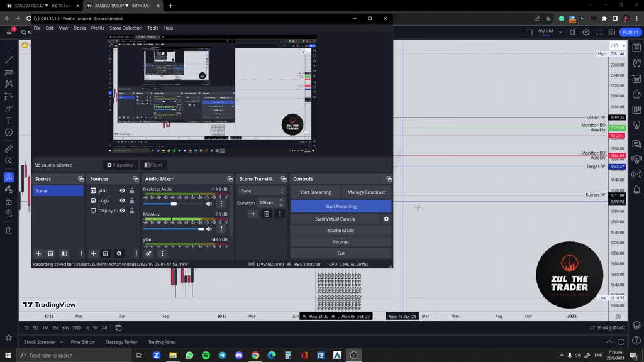Select the text tool in TradingView
Image resolution: width=644 pixels, height=362 pixels.
tap(9, 120)
